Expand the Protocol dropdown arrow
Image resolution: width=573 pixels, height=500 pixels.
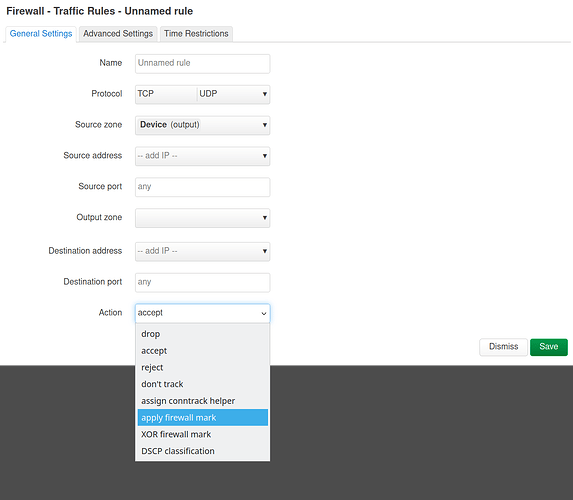point(265,94)
